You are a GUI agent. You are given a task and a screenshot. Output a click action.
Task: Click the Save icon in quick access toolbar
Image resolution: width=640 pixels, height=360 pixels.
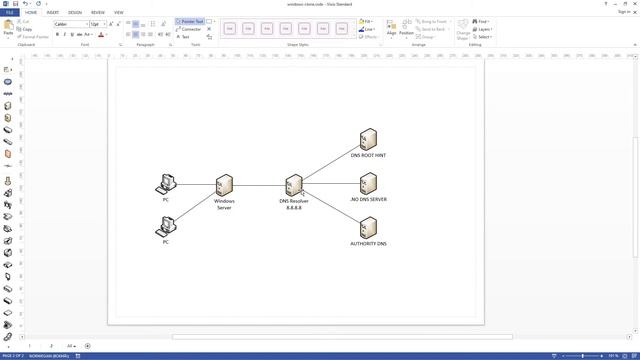coord(15,4)
